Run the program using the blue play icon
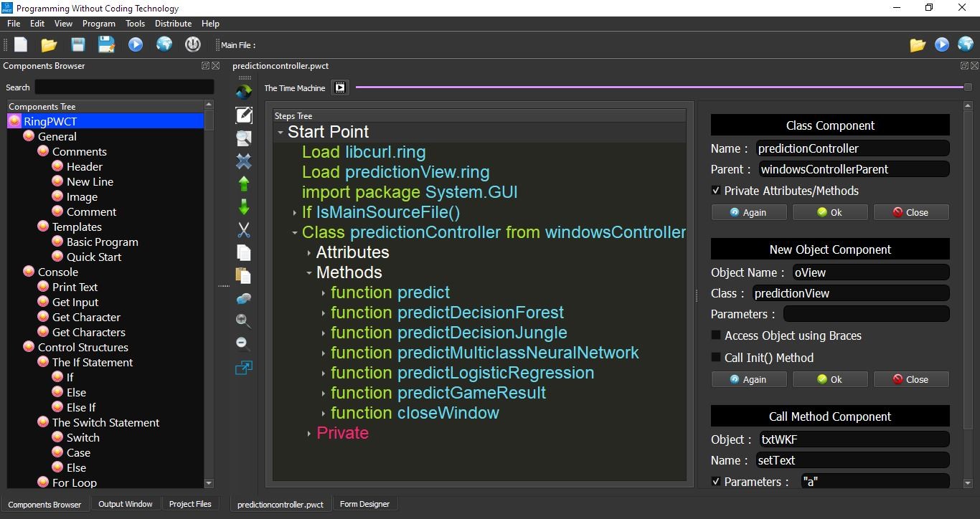Image resolution: width=980 pixels, height=519 pixels. (136, 44)
